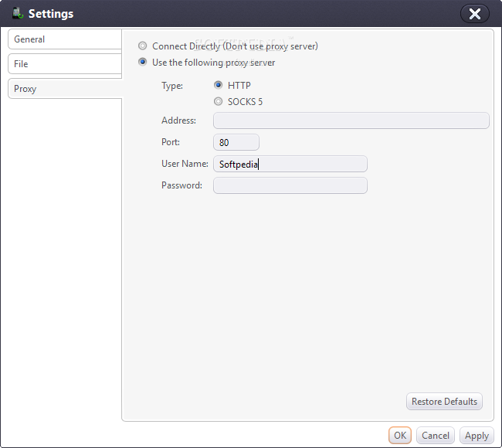Click the User Name field containing Softpedia

[x=290, y=164]
